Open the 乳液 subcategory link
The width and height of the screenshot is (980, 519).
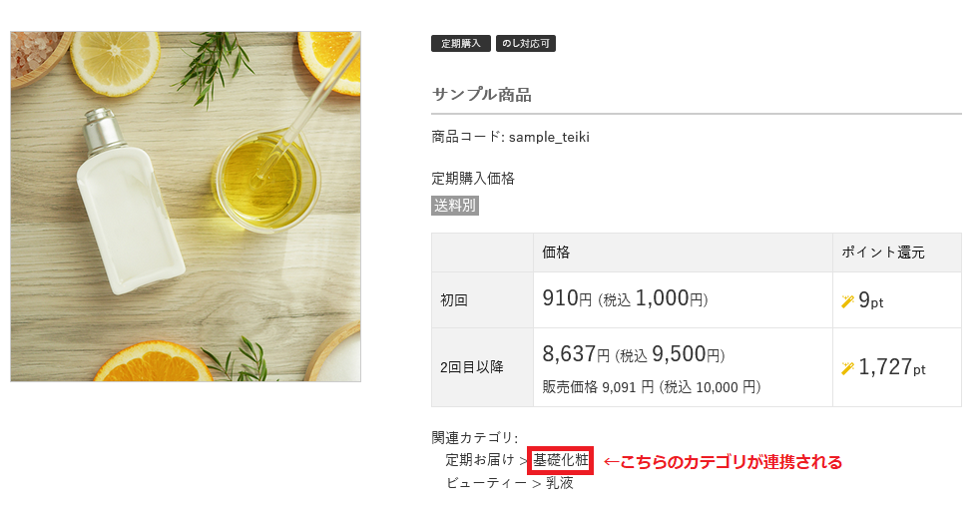pos(560,483)
